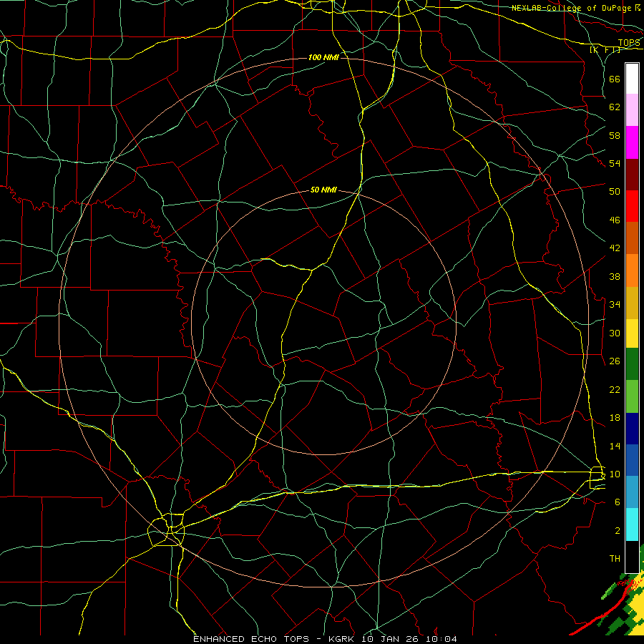644x644 pixels.
Task: Click the legend value 6
Action: 618,502
